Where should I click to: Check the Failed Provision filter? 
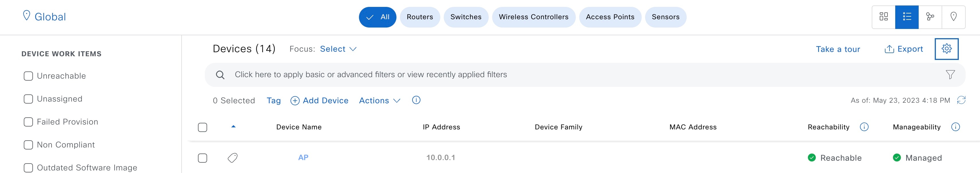[x=28, y=122]
